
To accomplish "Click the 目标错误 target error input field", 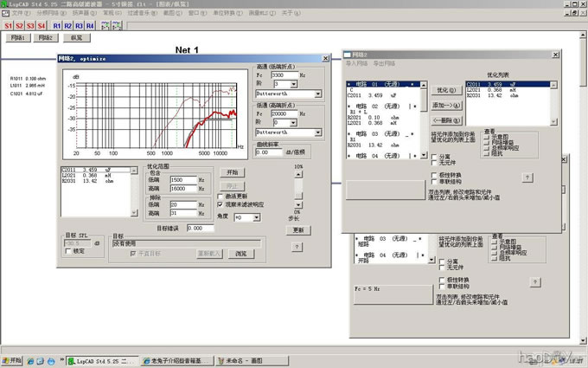I will (x=200, y=228).
